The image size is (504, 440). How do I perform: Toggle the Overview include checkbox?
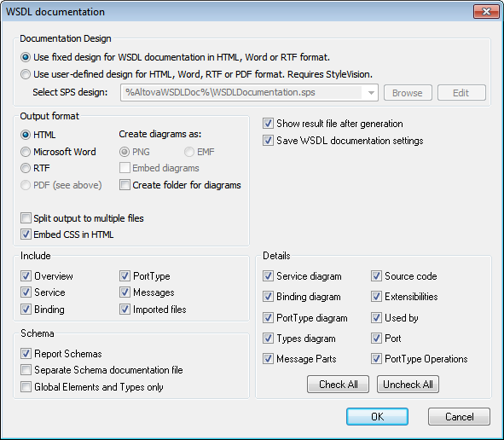pos(26,275)
